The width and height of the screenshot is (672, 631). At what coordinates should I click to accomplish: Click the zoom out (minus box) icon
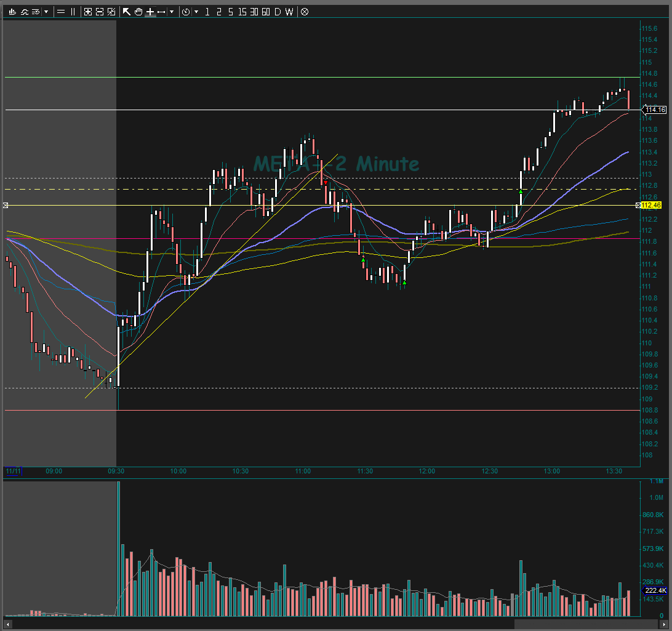click(100, 12)
